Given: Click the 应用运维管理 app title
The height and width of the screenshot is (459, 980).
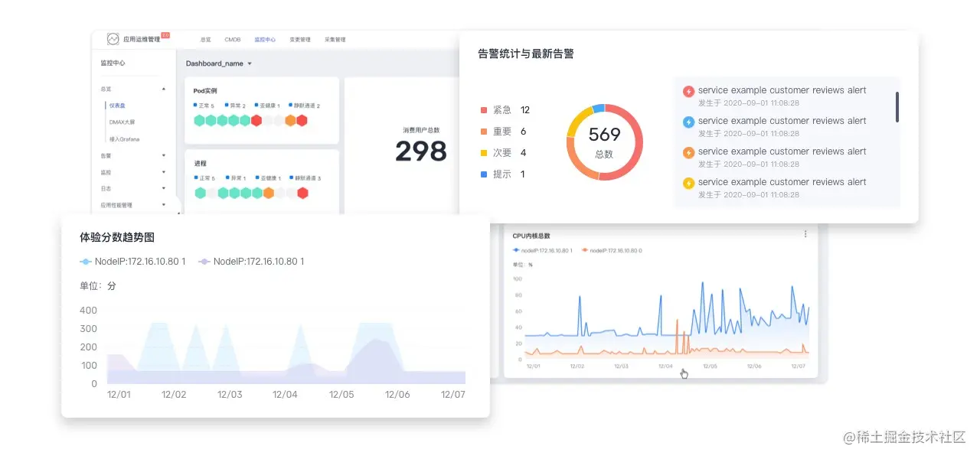Looking at the screenshot, I should [142, 39].
